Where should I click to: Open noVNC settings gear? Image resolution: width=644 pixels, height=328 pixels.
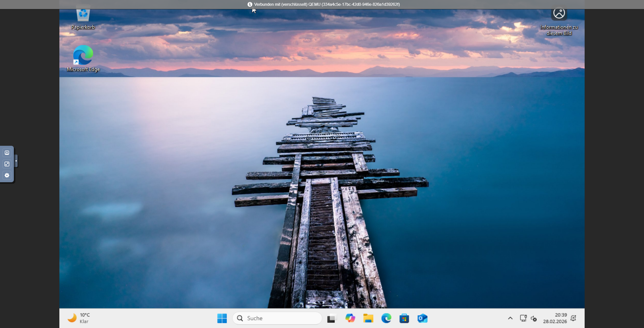[x=7, y=175]
